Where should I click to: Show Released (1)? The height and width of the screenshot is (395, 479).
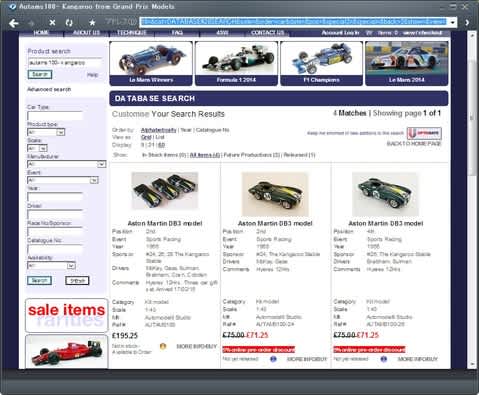tap(299, 155)
